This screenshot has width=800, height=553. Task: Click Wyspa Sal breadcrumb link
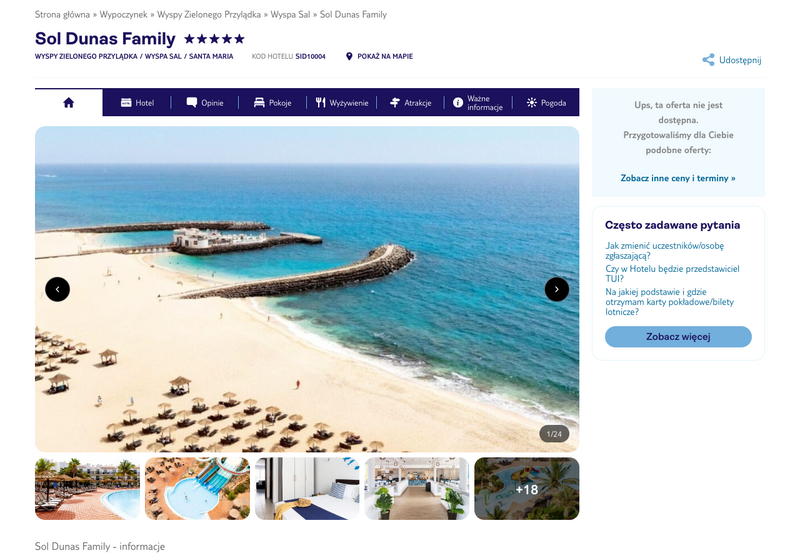click(290, 14)
